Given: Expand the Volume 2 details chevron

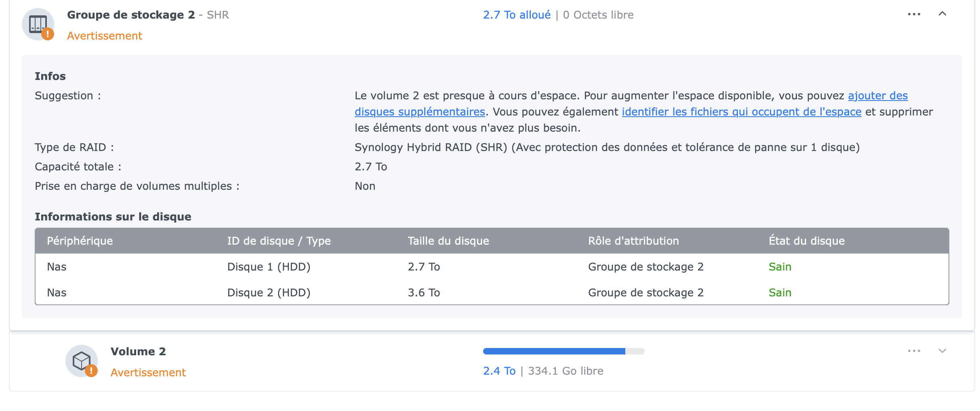Looking at the screenshot, I should pos(942,351).
